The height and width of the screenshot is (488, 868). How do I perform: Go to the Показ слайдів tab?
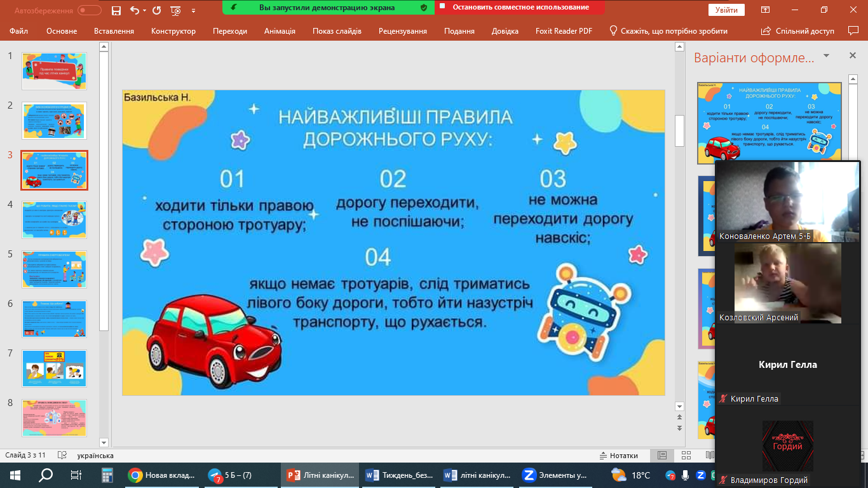337,30
